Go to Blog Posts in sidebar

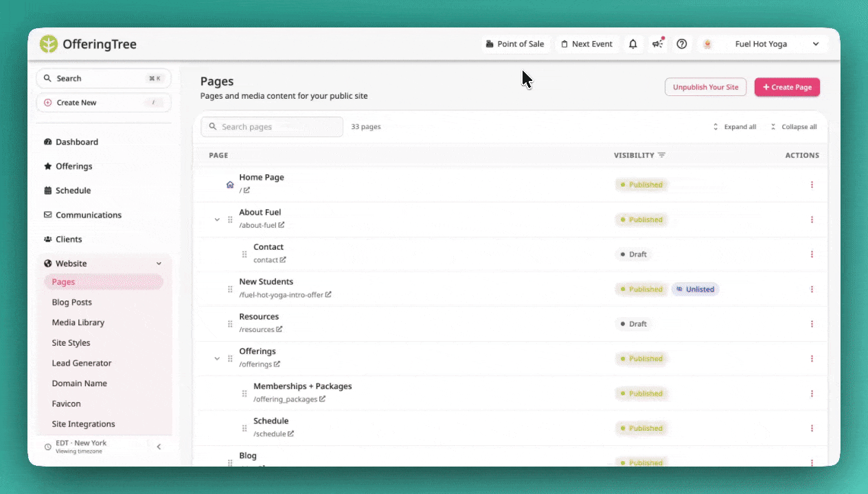pos(72,303)
